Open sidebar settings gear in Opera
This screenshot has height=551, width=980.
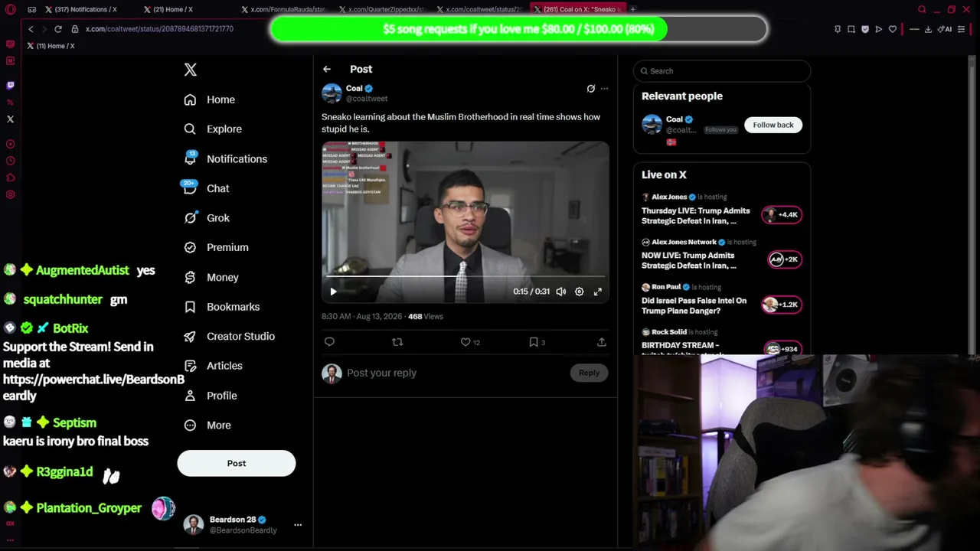(x=10, y=194)
